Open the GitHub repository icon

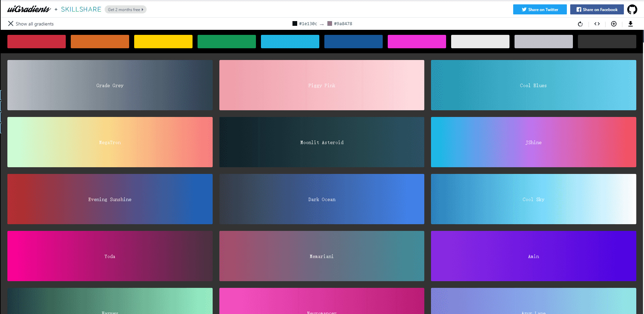[x=632, y=9]
